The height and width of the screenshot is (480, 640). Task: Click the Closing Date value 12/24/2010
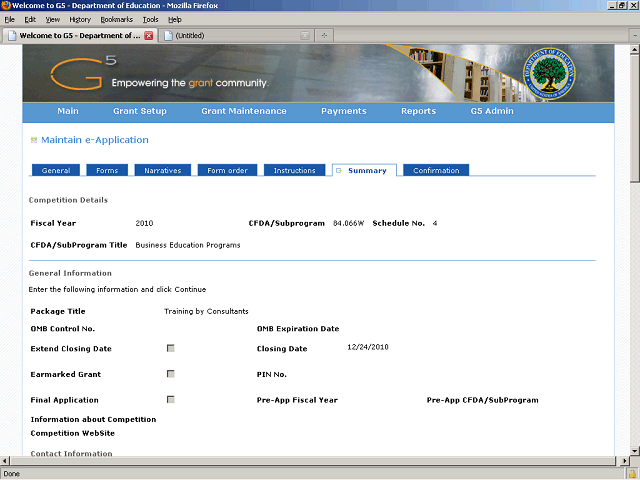[x=368, y=347]
